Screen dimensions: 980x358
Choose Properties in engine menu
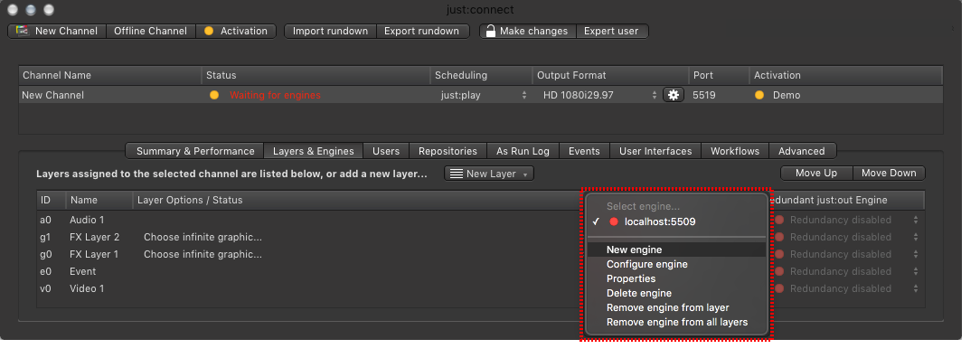tap(677, 278)
